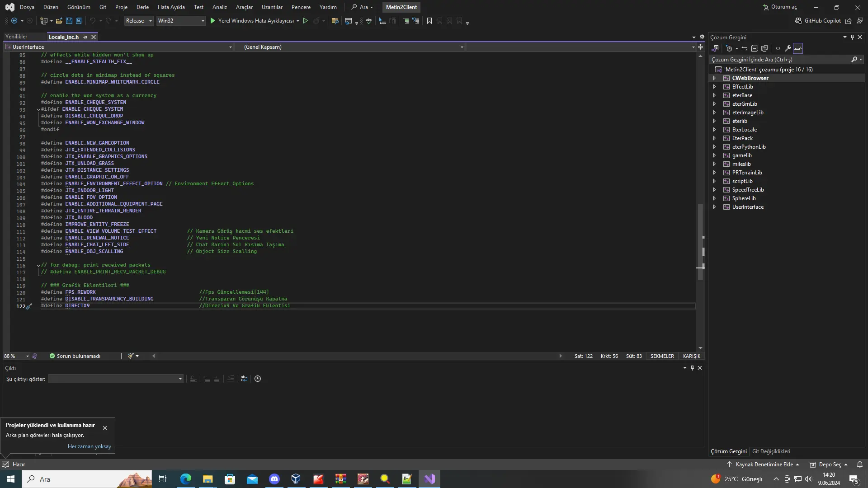
Task: Click Kaynak Denetimine Ekle in status bar
Action: pos(764,465)
